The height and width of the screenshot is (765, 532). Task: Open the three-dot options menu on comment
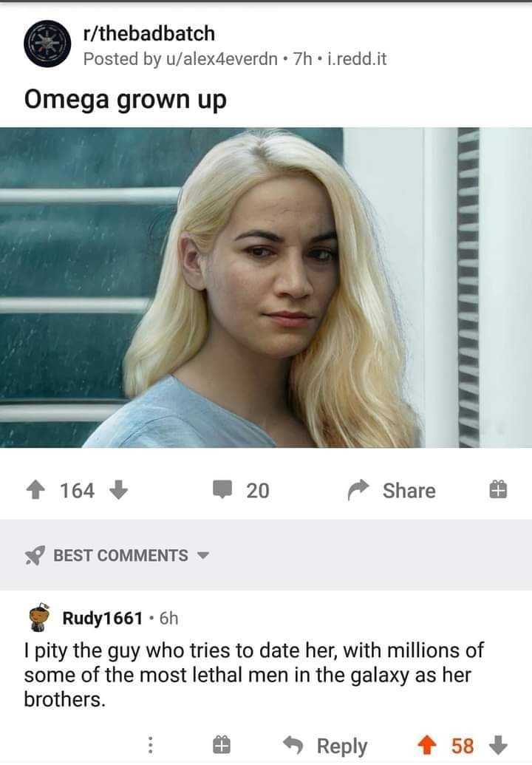(x=150, y=745)
